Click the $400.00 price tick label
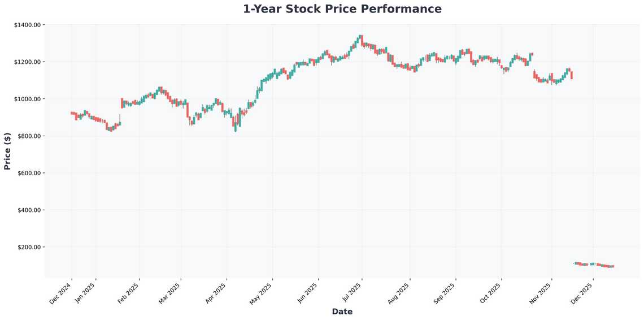 (x=30, y=210)
